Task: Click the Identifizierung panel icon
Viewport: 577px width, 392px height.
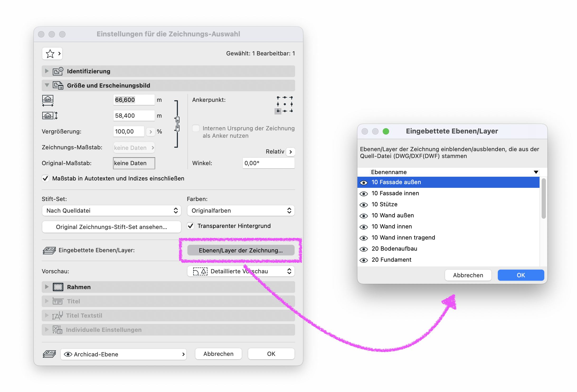Action: [58, 71]
